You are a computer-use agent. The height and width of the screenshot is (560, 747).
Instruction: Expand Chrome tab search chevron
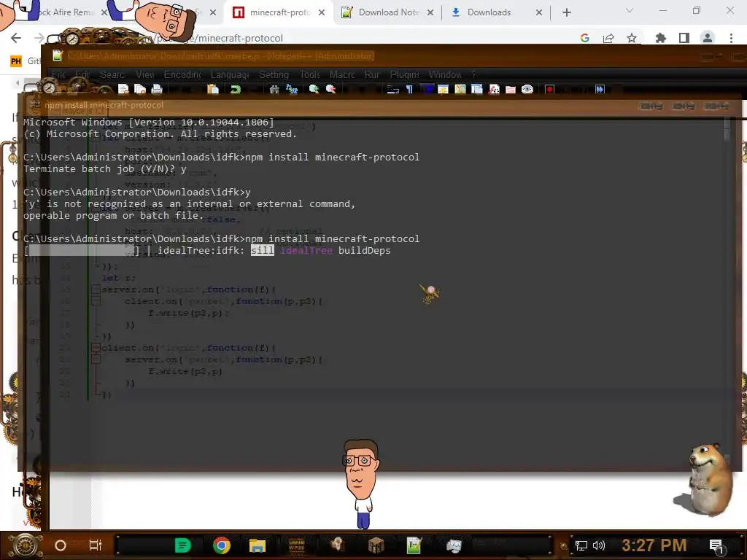tap(630, 10)
